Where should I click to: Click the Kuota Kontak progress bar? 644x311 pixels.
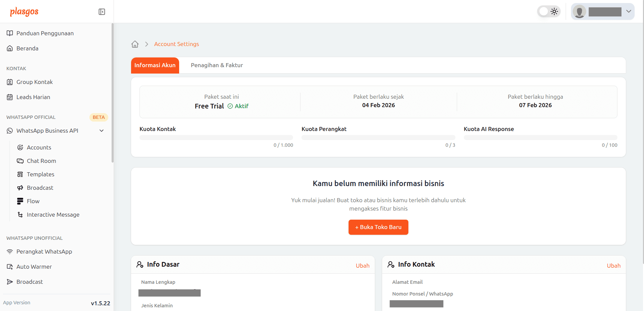pos(216,137)
